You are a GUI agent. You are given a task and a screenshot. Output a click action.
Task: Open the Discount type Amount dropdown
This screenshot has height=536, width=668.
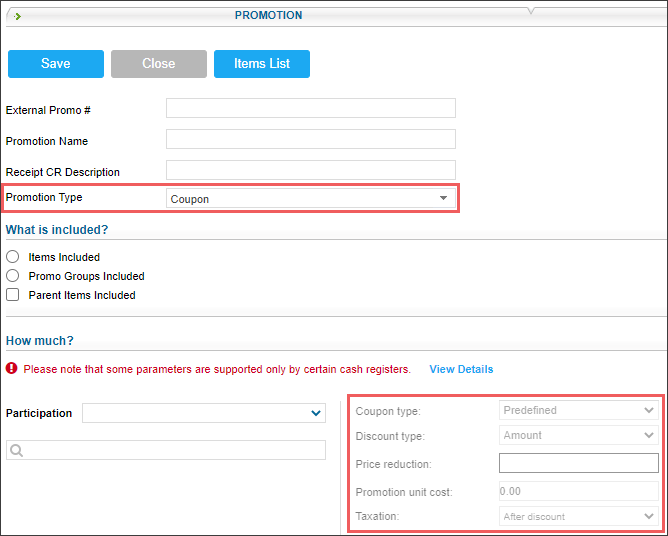[x=579, y=435]
